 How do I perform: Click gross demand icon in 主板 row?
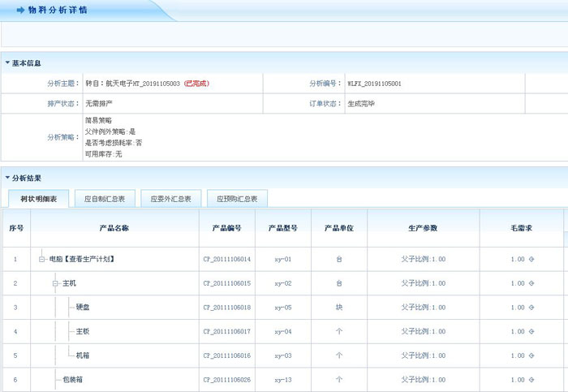(x=531, y=332)
